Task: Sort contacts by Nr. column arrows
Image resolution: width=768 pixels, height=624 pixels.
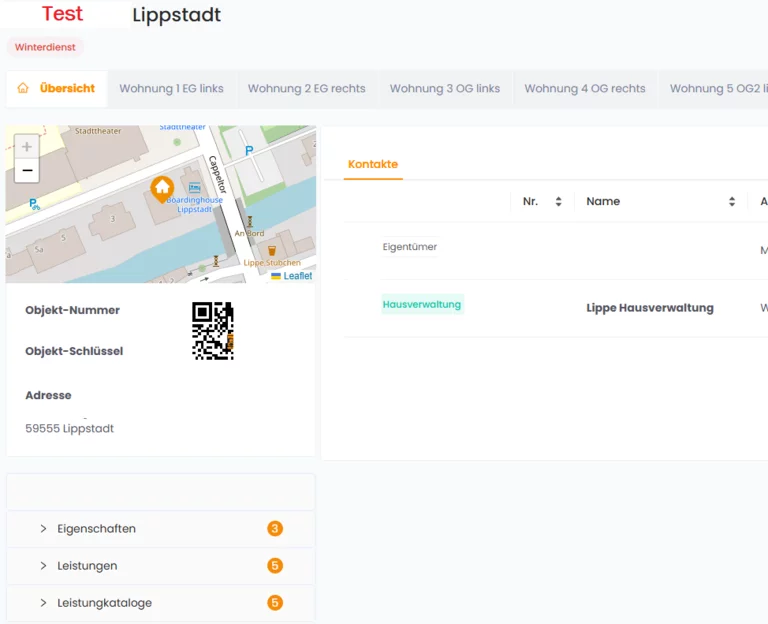Action: [558, 202]
